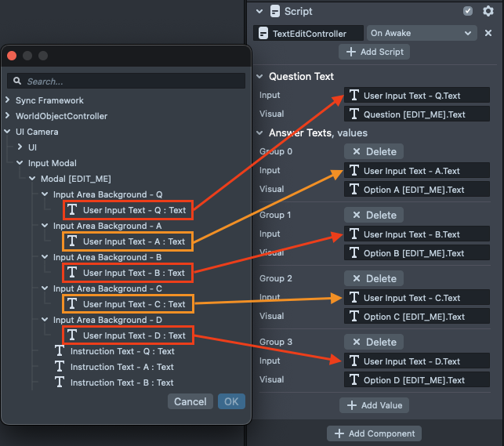Open the On Awake event dropdown
The width and height of the screenshot is (504, 446).
[x=422, y=33]
